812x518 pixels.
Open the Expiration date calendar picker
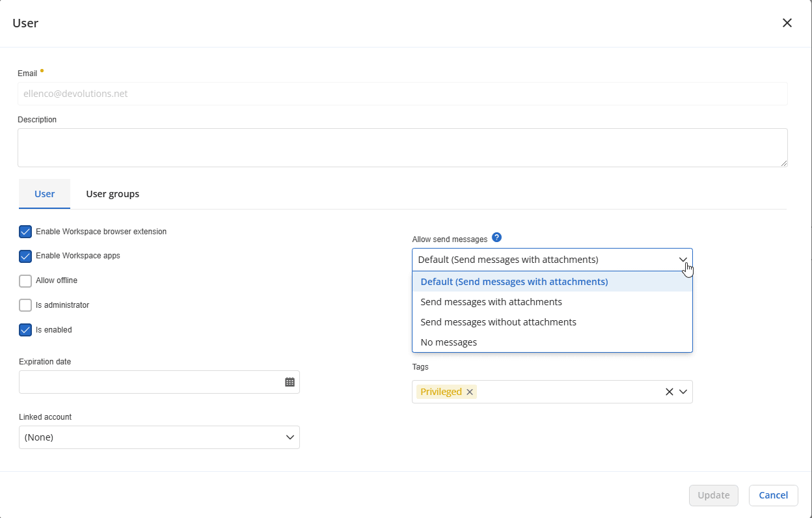[290, 382]
